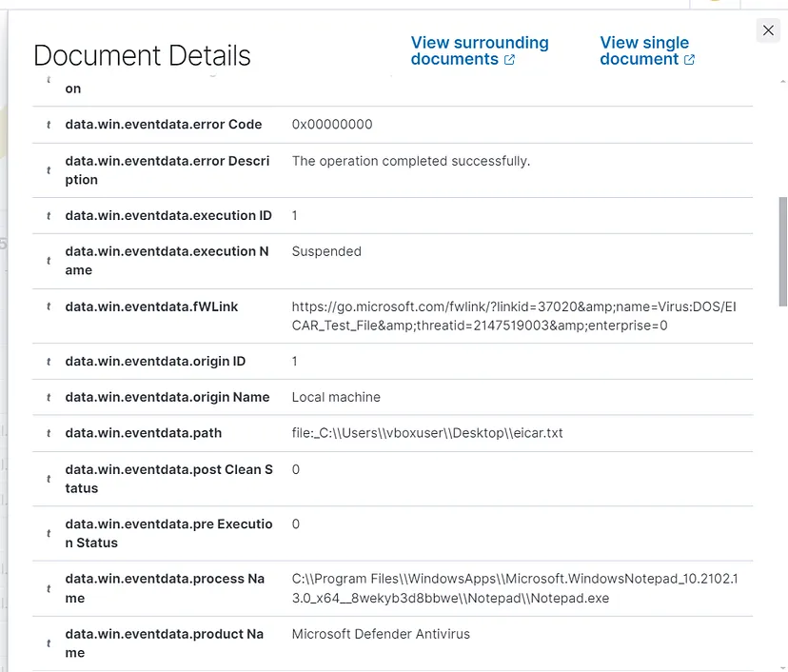
Task: Select the type icon next to origin ID
Action: [x=48, y=361]
